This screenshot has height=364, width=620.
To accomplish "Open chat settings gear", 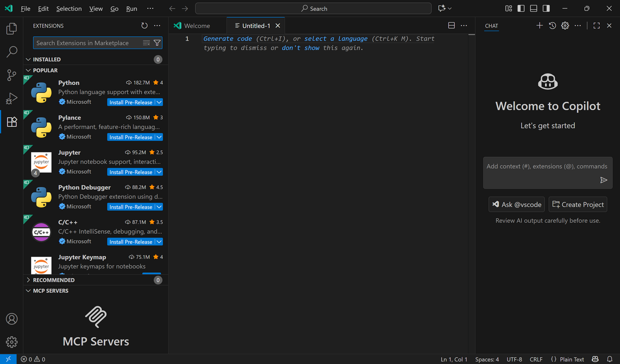I will point(565,26).
